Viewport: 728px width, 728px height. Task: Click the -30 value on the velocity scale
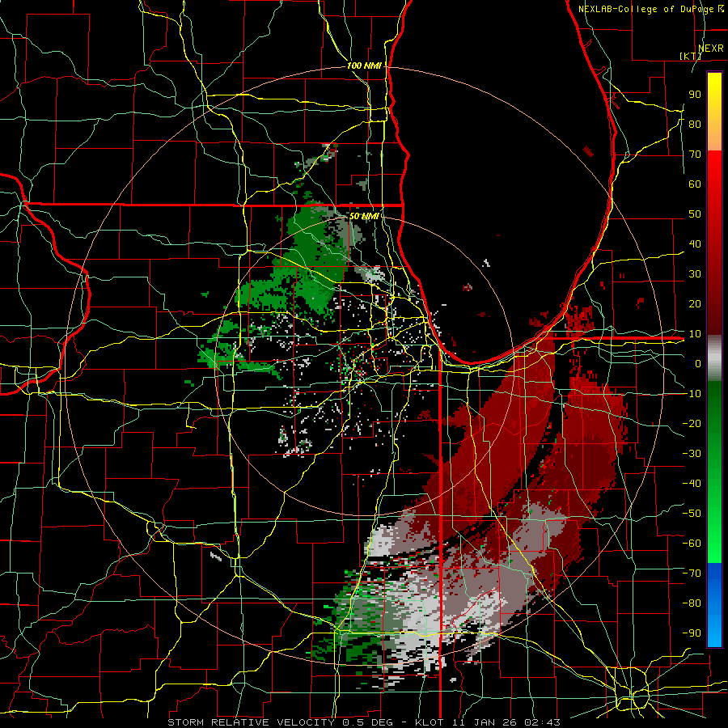(692, 453)
